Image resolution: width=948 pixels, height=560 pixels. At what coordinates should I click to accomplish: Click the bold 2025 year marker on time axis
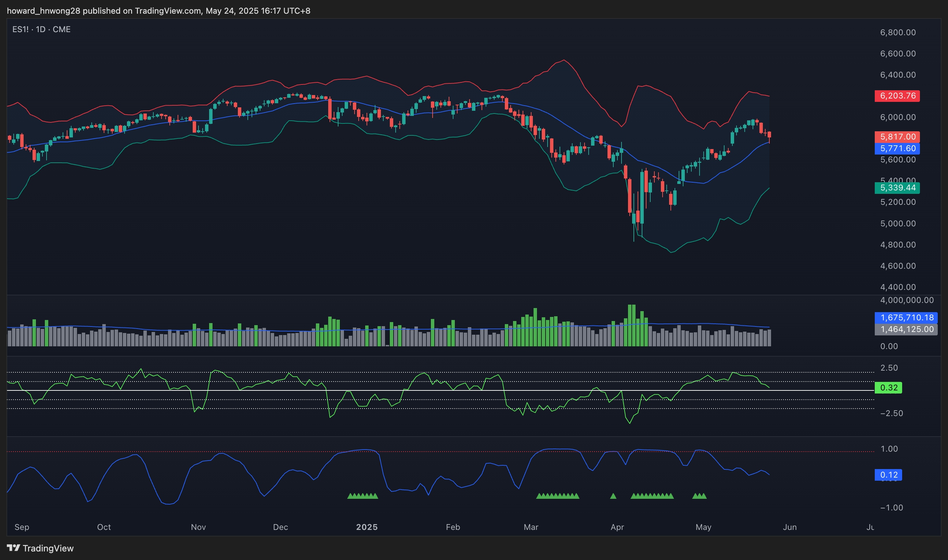pyautogui.click(x=367, y=527)
